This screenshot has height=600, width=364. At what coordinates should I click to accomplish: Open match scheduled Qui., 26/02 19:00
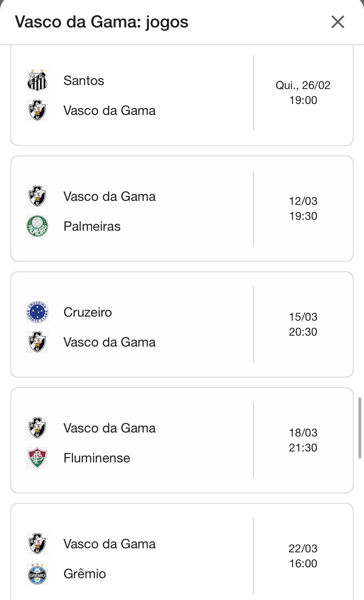303,93
